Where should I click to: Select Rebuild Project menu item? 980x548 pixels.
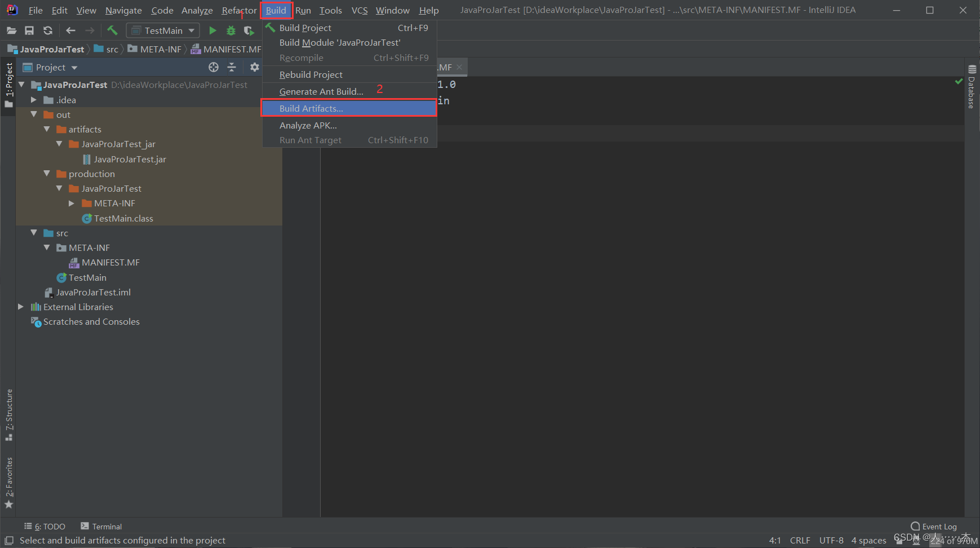point(349,74)
